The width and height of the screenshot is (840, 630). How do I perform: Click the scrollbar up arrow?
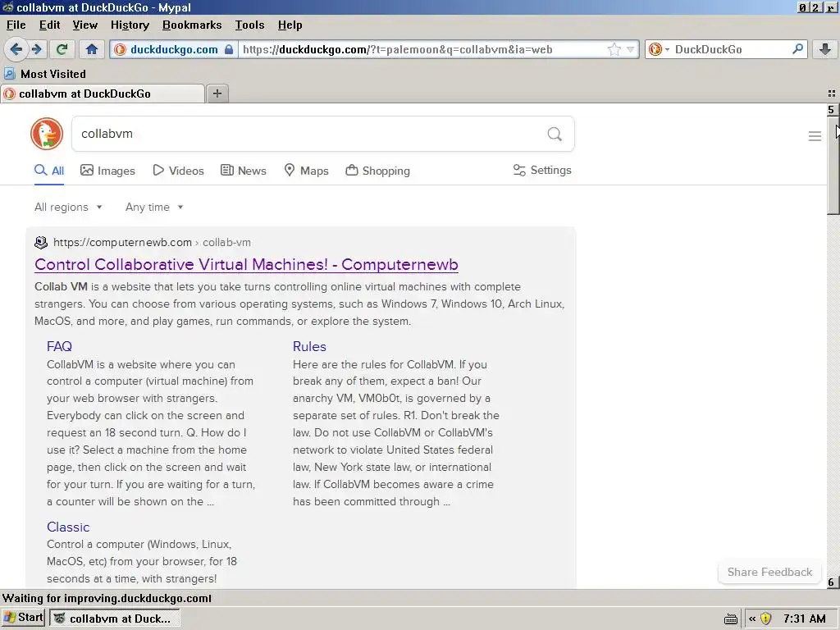pyautogui.click(x=832, y=110)
